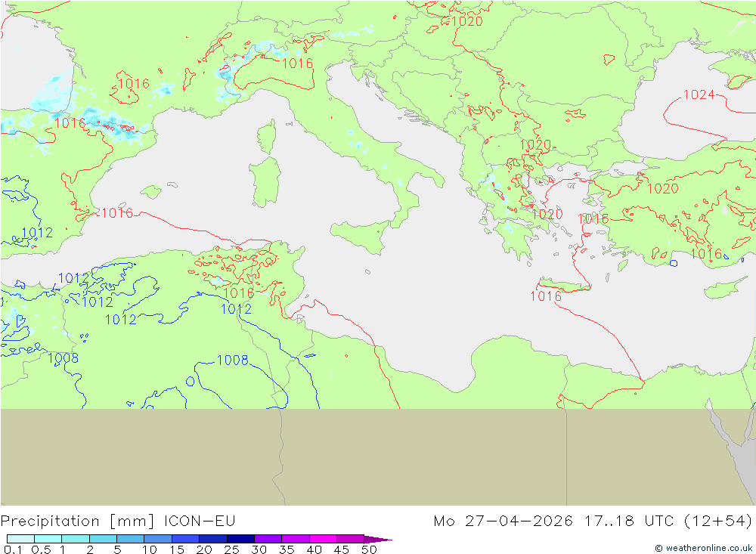The image size is (756, 554).
Task: Select the 30–35 mm violet legend swatch
Action: coord(268,539)
